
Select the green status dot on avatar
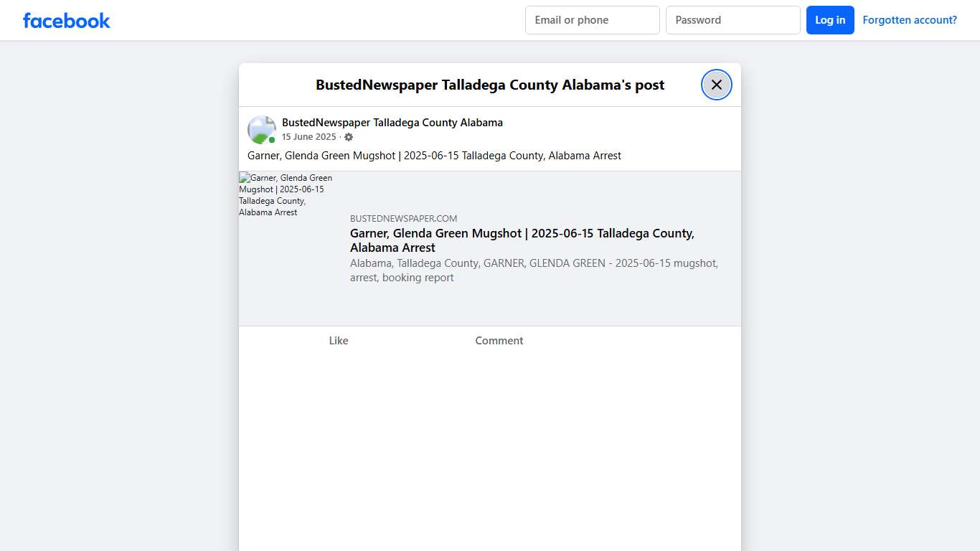pos(272,139)
